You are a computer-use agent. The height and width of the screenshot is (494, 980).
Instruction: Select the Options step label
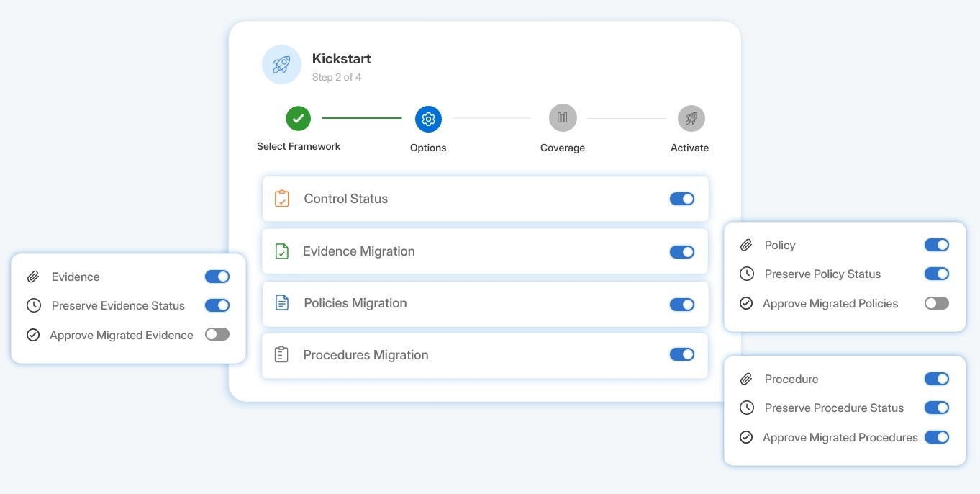[428, 148]
